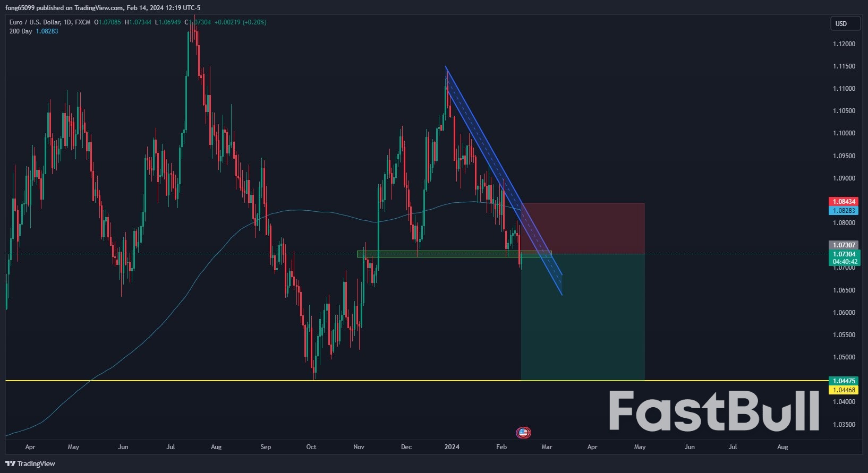Select the green horizontal support rectangle
This screenshot has width=868, height=473.
(454, 254)
